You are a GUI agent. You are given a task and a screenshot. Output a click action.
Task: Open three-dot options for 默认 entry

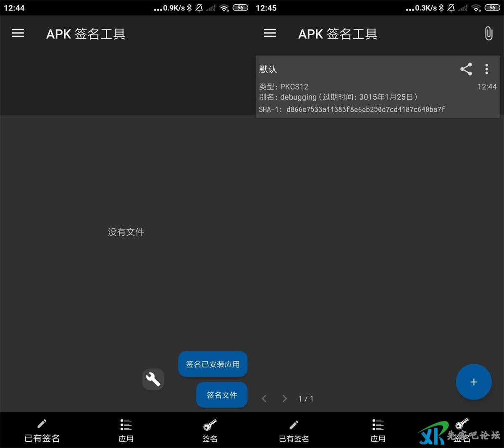point(486,69)
